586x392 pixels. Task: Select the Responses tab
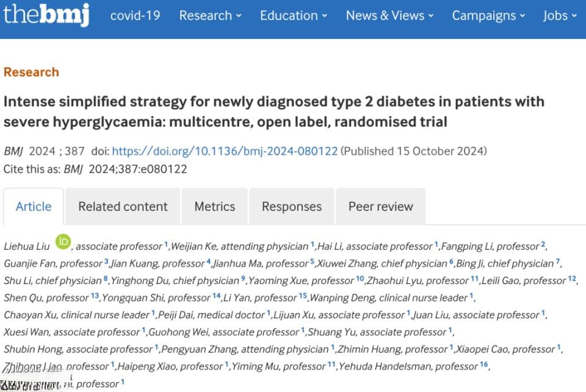click(292, 207)
